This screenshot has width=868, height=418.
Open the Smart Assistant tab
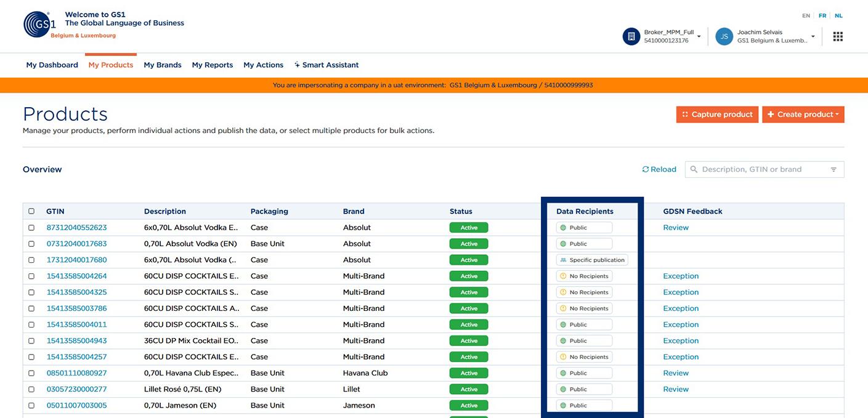327,65
